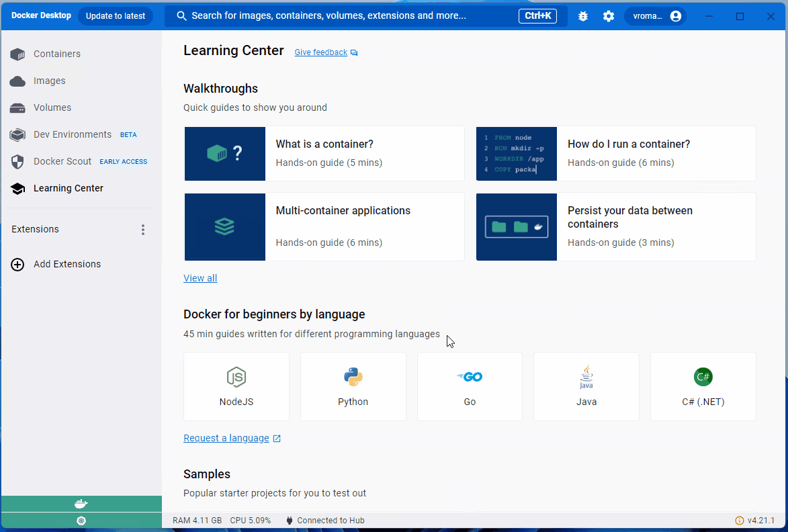
Task: Click the Update to latest button
Action: click(x=116, y=16)
